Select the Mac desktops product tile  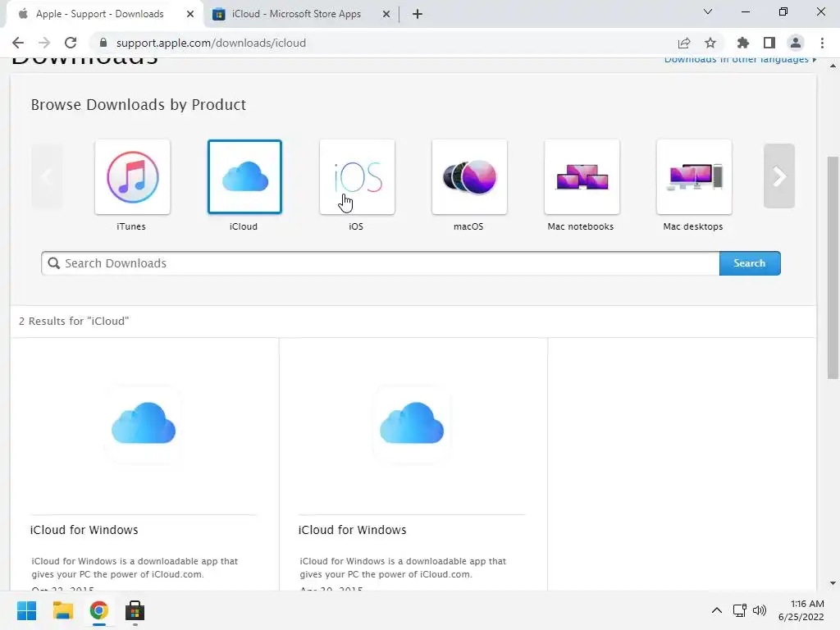(694, 177)
